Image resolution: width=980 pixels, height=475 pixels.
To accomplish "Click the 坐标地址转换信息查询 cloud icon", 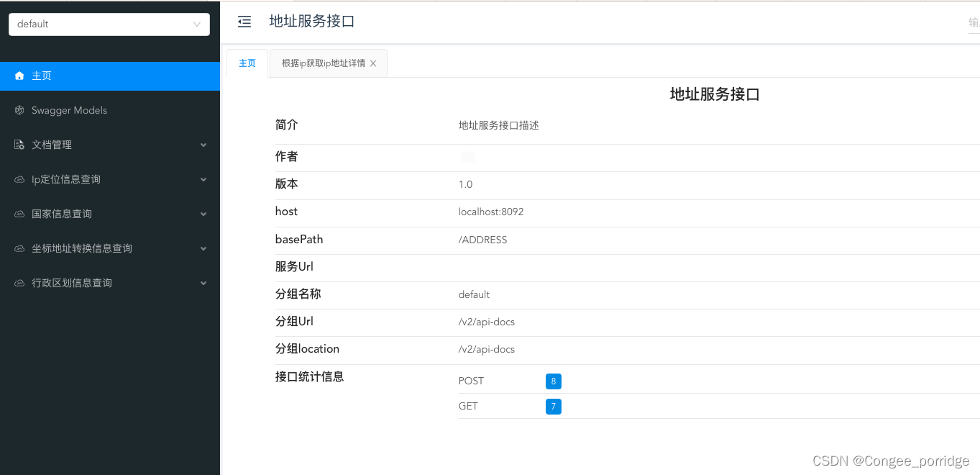I will (x=18, y=248).
